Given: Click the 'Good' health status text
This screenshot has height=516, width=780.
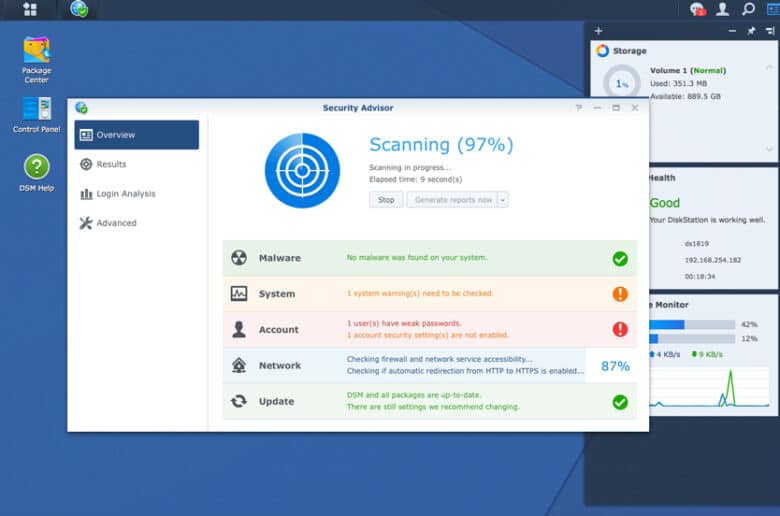Looking at the screenshot, I should (x=665, y=203).
